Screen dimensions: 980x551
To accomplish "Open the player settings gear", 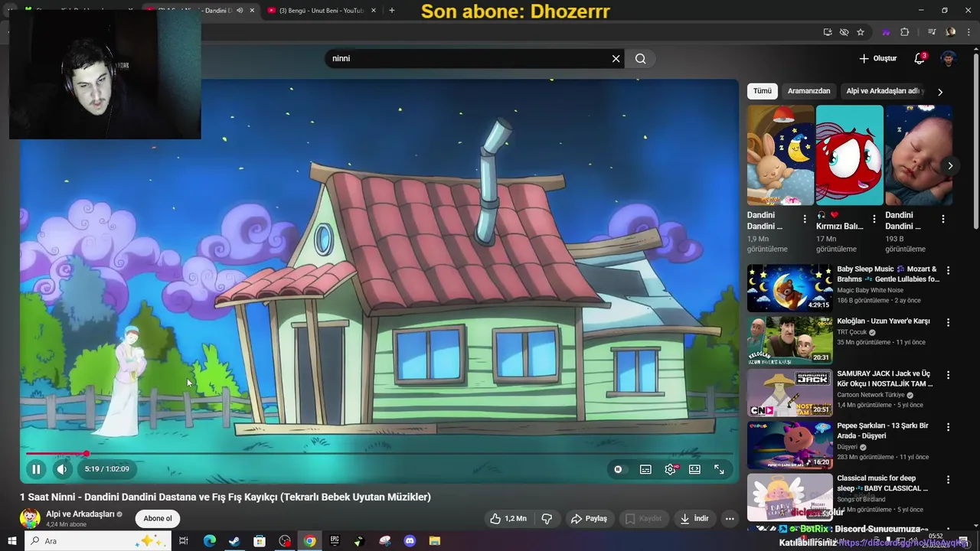I will (670, 469).
